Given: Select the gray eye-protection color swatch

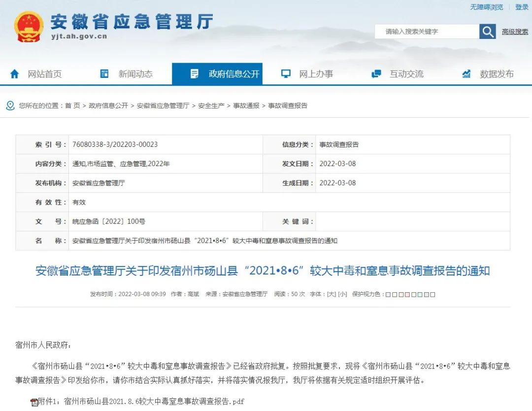Looking at the screenshot, I should pos(427,295).
